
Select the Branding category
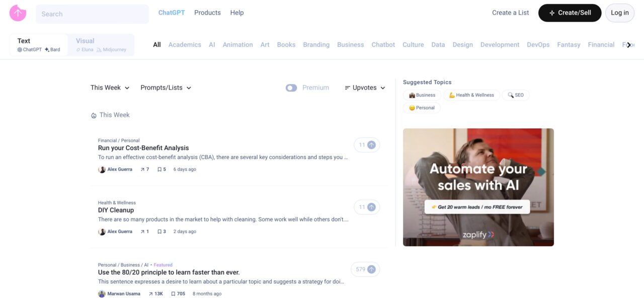pos(316,45)
